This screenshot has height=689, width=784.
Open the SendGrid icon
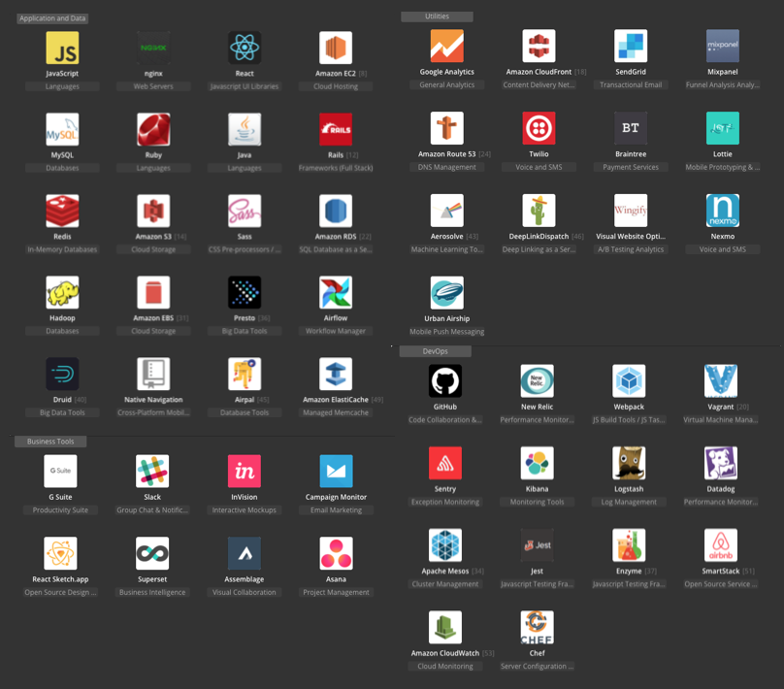tap(631, 46)
